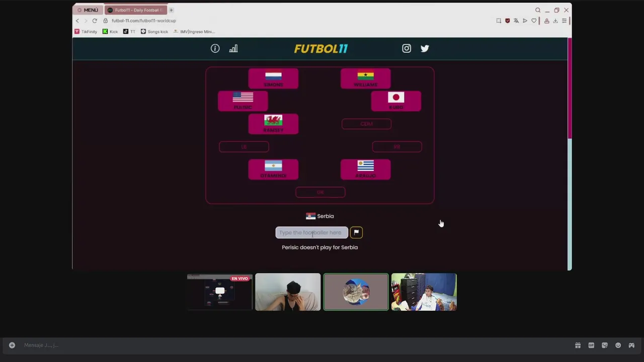This screenshot has width=644, height=362.
Task: Click 'Perisic doesn't play for Serbia' message
Action: click(320, 247)
